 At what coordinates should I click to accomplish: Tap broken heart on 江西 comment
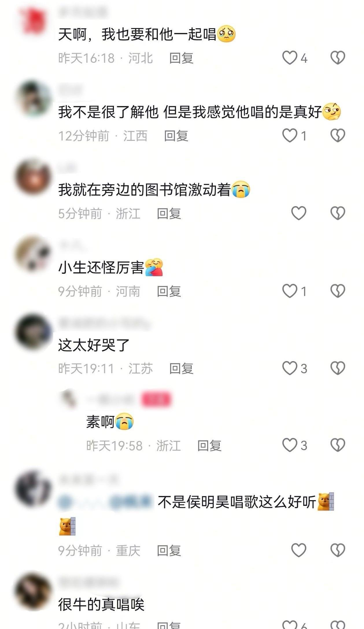[338, 135]
